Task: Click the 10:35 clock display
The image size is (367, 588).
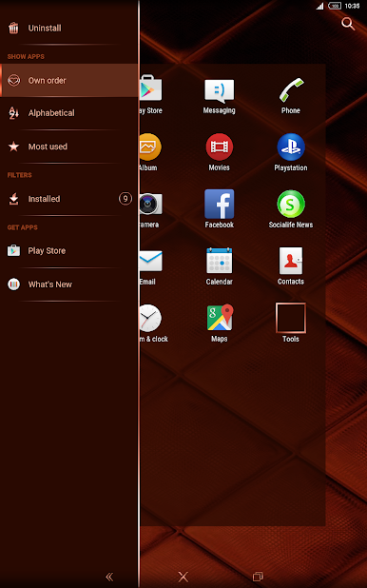Action: [353, 6]
